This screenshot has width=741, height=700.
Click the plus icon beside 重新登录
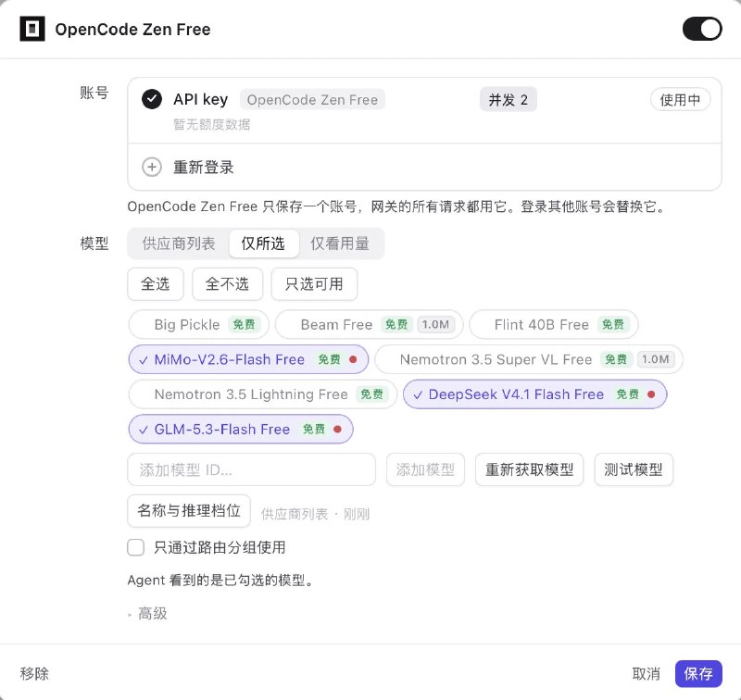(152, 168)
